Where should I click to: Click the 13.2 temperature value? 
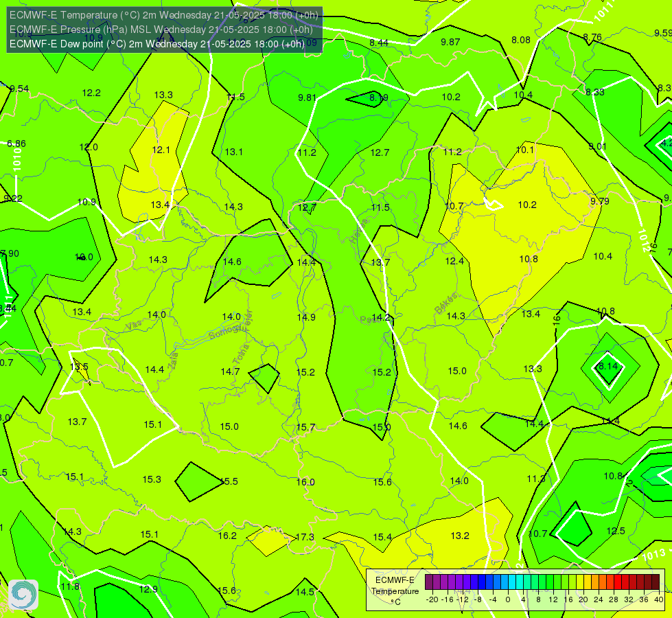click(x=460, y=536)
